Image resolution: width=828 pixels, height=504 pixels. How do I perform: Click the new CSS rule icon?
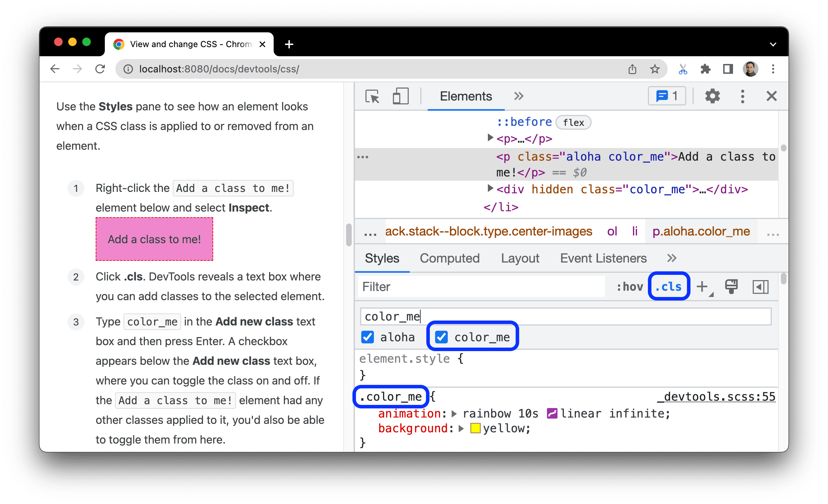[x=705, y=286]
